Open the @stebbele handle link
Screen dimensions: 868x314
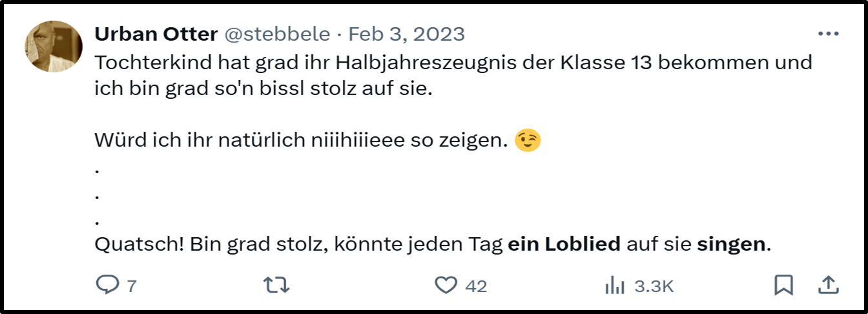click(x=276, y=34)
